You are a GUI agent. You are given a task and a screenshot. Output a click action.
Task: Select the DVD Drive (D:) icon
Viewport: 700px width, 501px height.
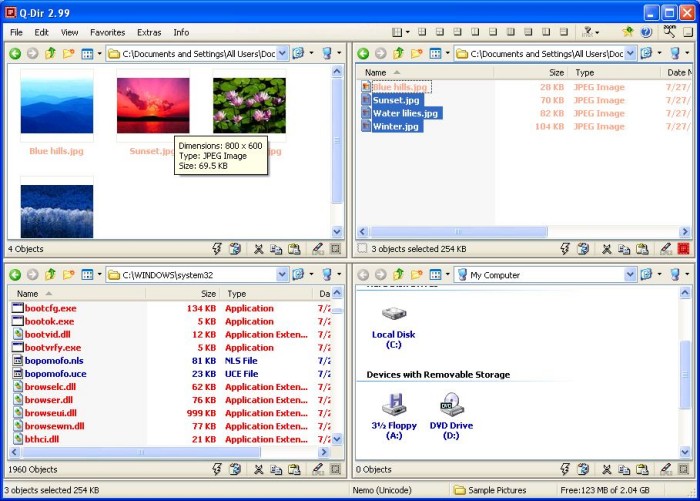(x=451, y=405)
